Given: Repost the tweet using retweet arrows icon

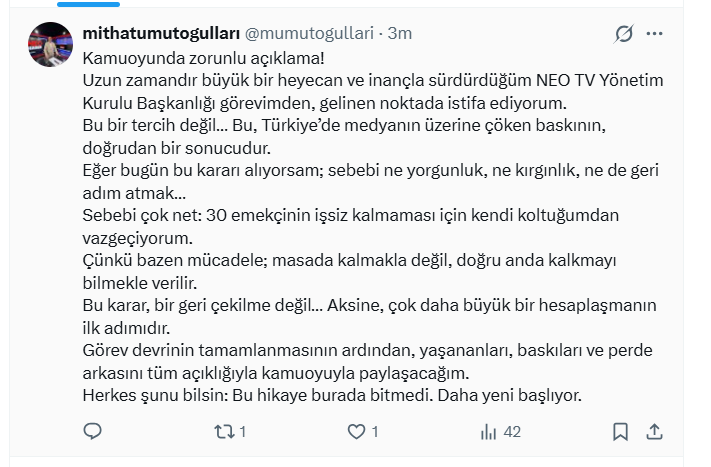Looking at the screenshot, I should (x=226, y=431).
